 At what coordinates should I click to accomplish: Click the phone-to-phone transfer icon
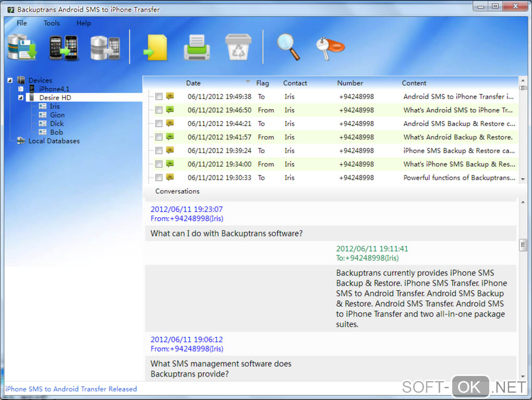(64, 48)
